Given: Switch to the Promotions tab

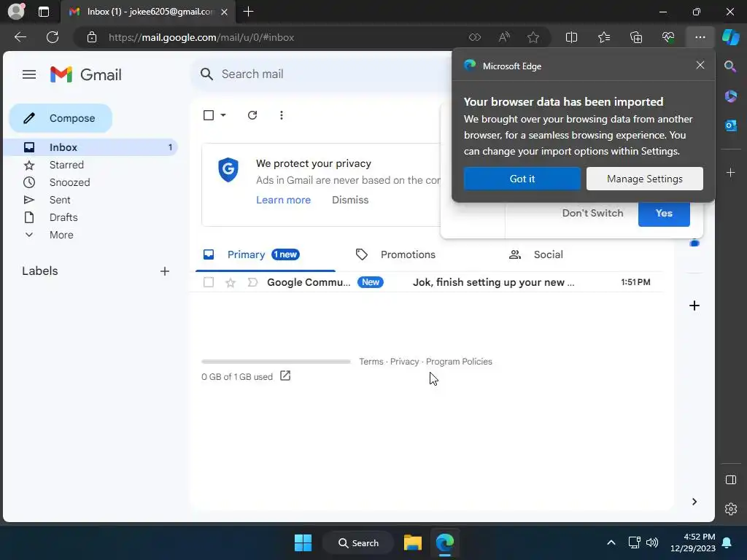Looking at the screenshot, I should [x=408, y=254].
